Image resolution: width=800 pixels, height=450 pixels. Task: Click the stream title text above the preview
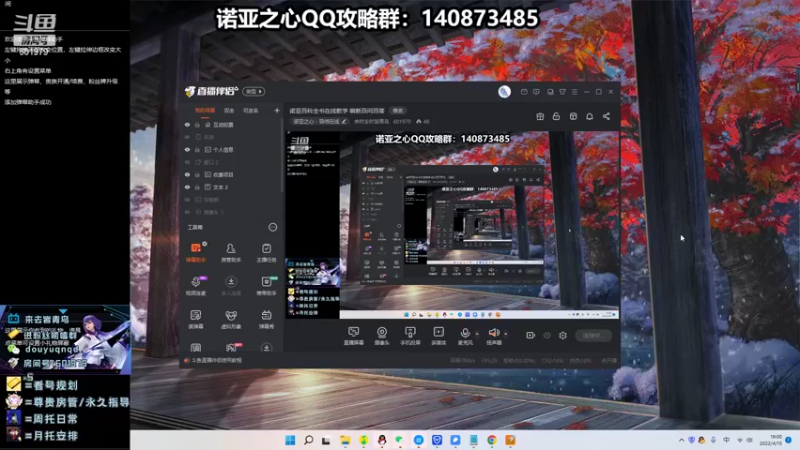337,110
